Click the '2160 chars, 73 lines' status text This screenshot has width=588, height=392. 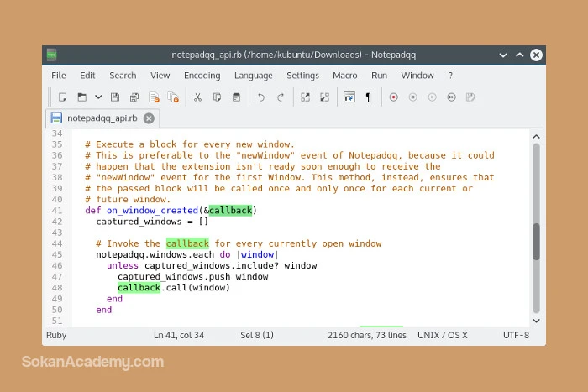(367, 335)
